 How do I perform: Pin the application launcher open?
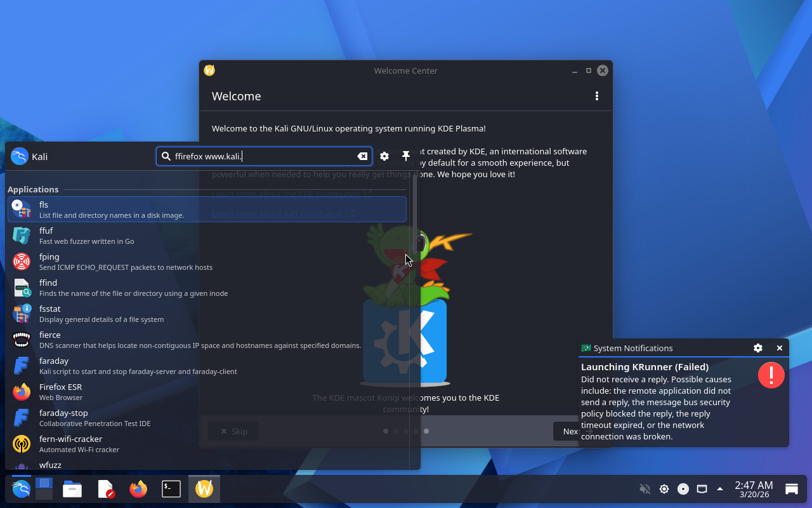coord(406,156)
